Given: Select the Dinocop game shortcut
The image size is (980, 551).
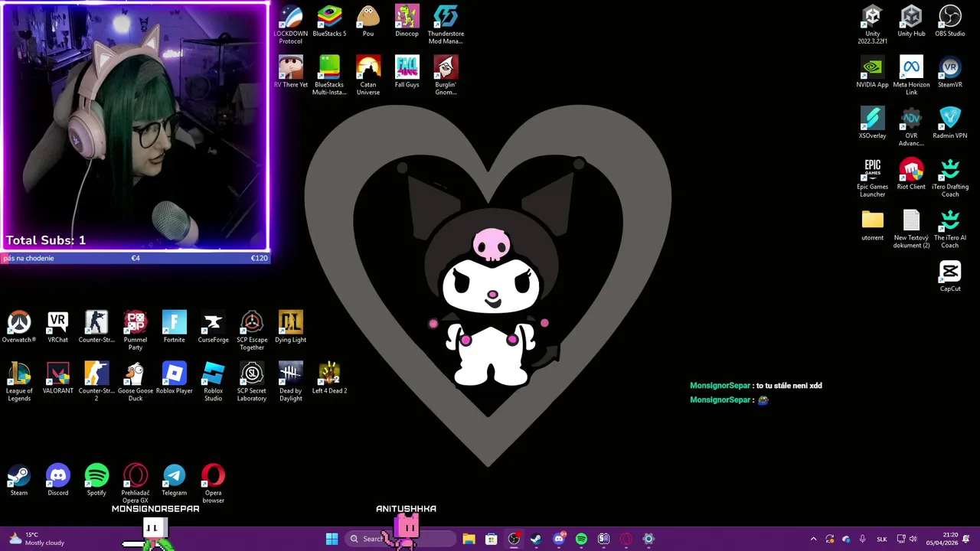Looking at the screenshot, I should point(407,21).
